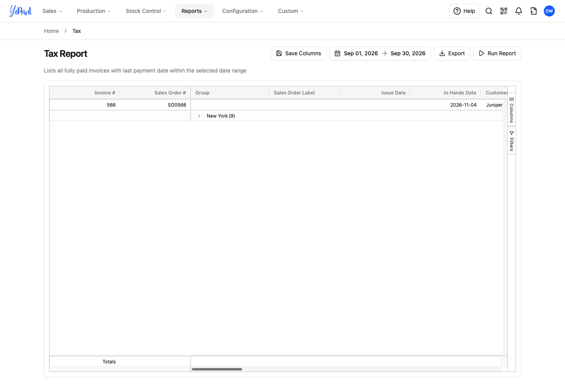This screenshot has width=565, height=392.
Task: Click the Save Columns button
Action: point(298,53)
